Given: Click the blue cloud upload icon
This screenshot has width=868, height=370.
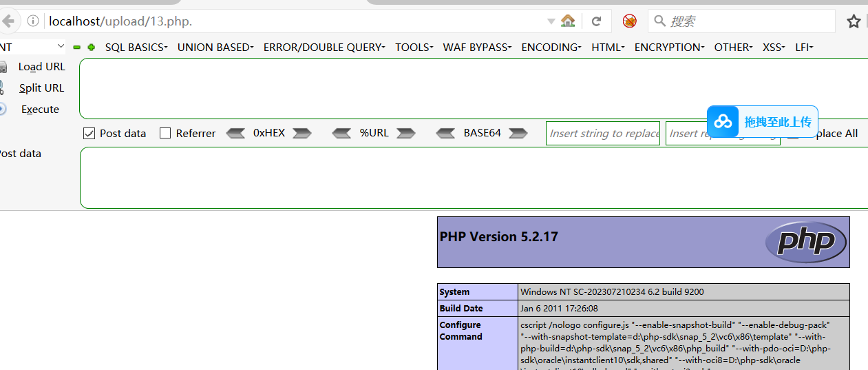Looking at the screenshot, I should pos(723,122).
